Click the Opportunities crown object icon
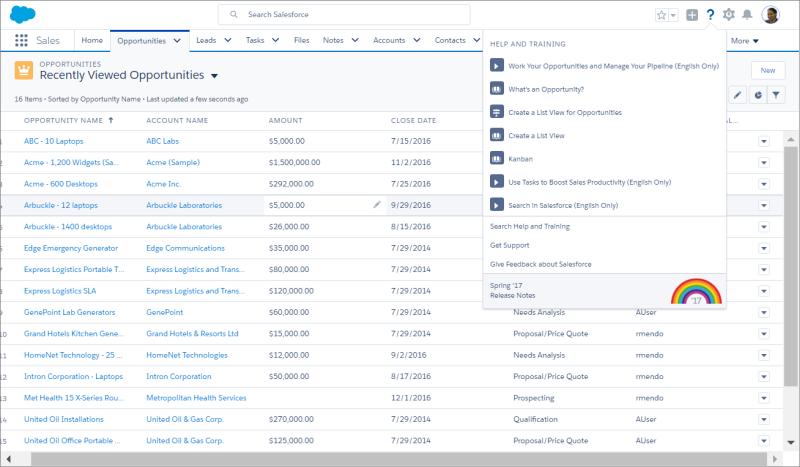 [x=23, y=70]
